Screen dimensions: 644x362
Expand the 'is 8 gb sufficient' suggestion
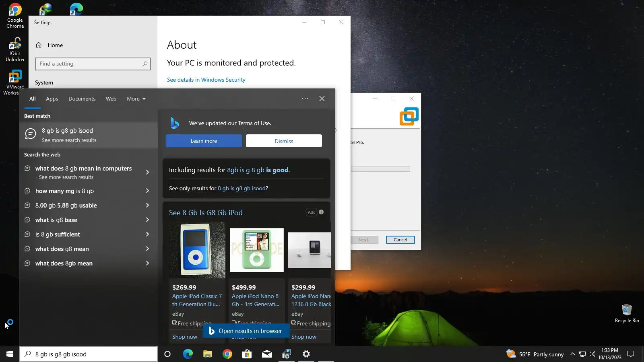coord(147,234)
